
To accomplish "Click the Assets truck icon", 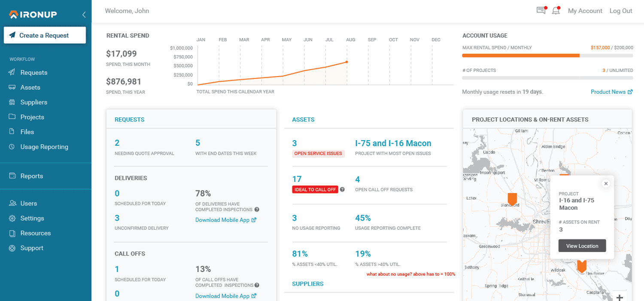I will click(12, 87).
